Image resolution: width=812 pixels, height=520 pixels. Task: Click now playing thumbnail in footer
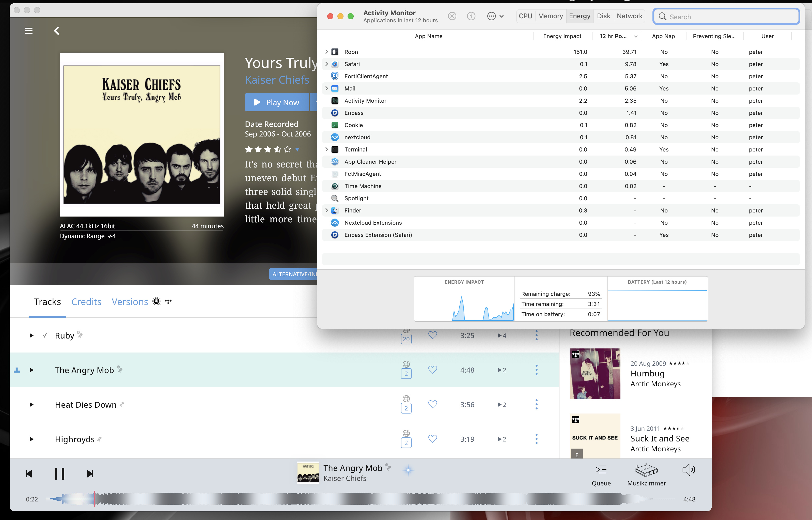(308, 473)
